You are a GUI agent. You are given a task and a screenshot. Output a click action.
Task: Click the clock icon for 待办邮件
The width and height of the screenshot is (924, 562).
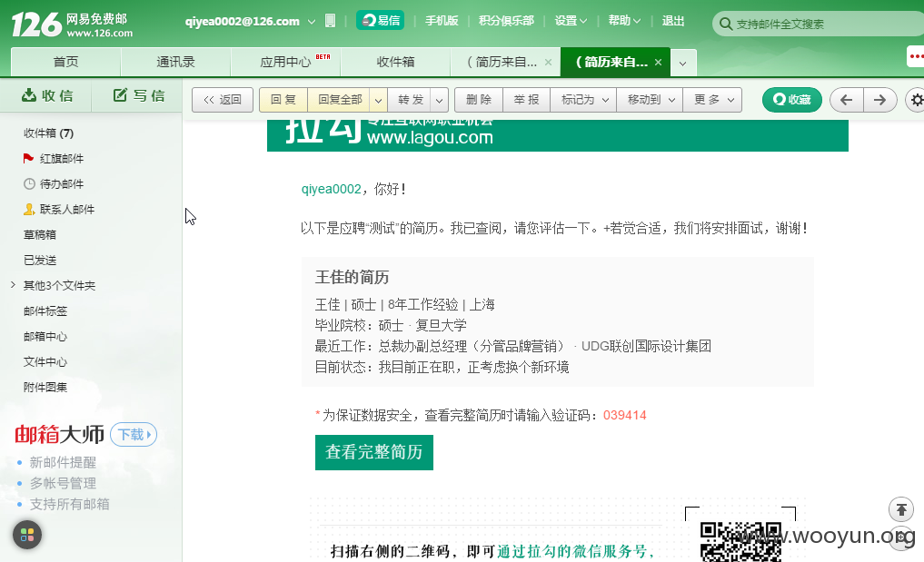tap(29, 183)
